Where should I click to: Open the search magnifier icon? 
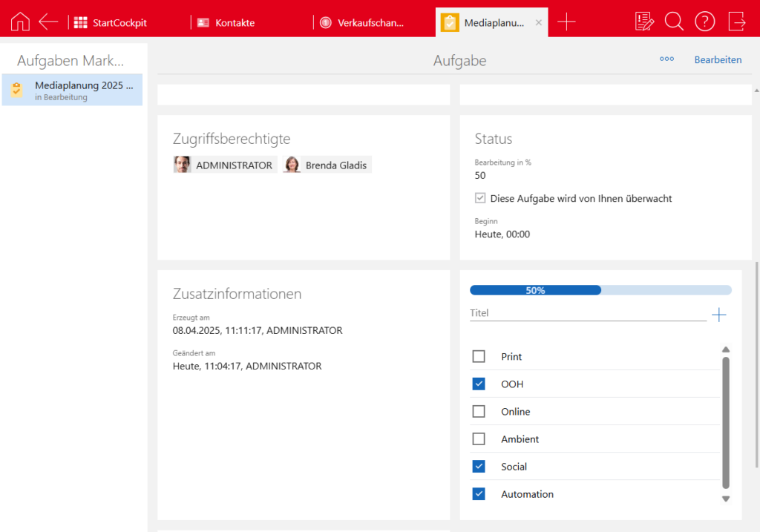[674, 22]
